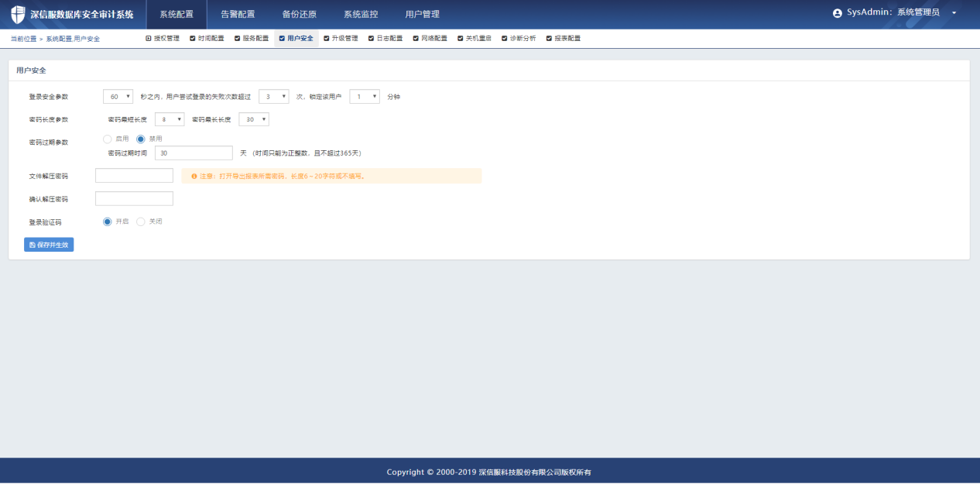Enable password expiry with 启用 radio

108,139
